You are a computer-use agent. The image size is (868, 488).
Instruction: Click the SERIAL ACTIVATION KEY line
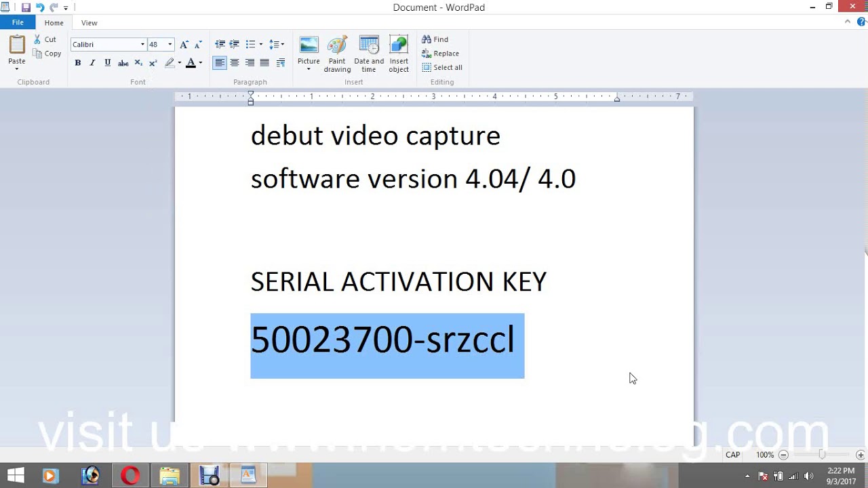pos(398,282)
